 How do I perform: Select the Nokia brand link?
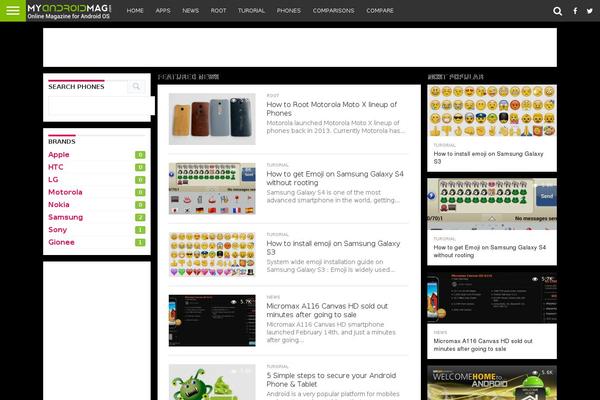(x=59, y=205)
